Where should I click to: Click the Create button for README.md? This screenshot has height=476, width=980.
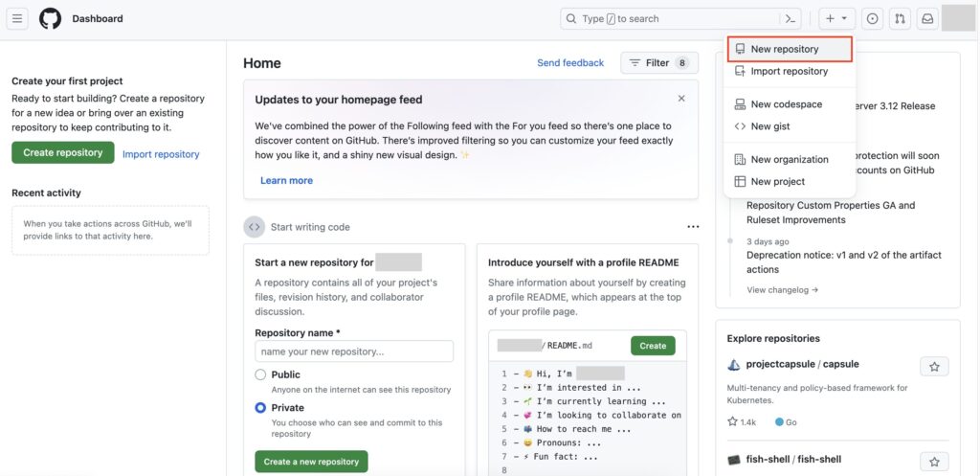click(653, 346)
